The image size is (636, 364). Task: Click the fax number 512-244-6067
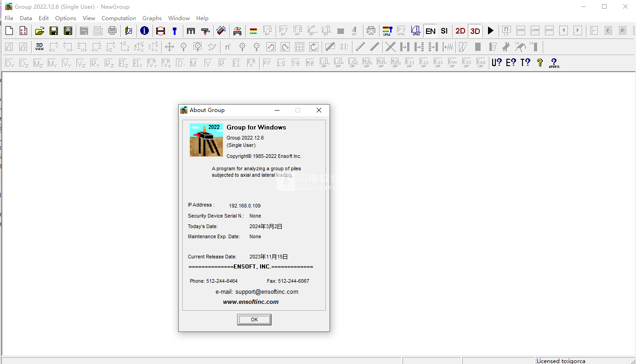294,281
